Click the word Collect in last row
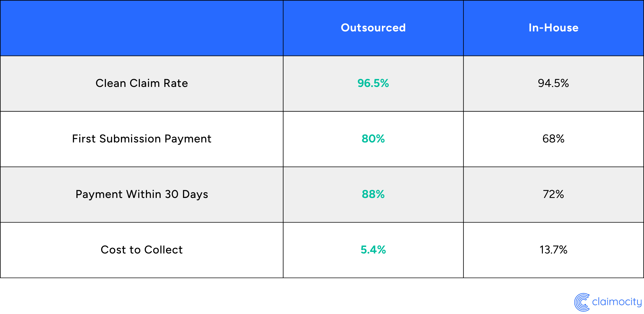 click(164, 250)
